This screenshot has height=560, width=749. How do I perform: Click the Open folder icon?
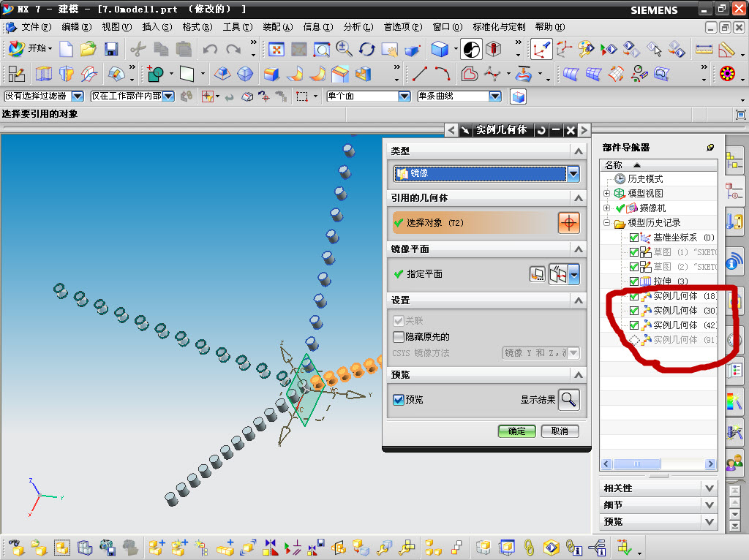89,49
